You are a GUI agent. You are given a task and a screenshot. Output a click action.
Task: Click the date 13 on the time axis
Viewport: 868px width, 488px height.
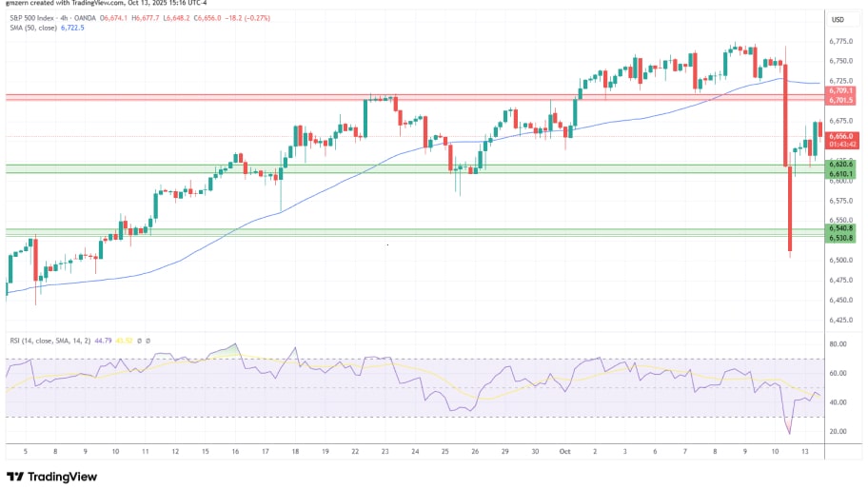807,453
